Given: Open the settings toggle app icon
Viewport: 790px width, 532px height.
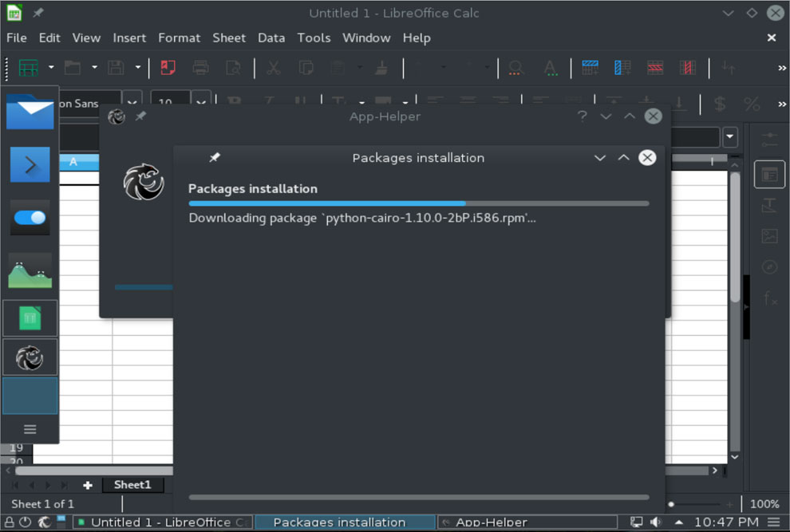Looking at the screenshot, I should click(x=30, y=218).
